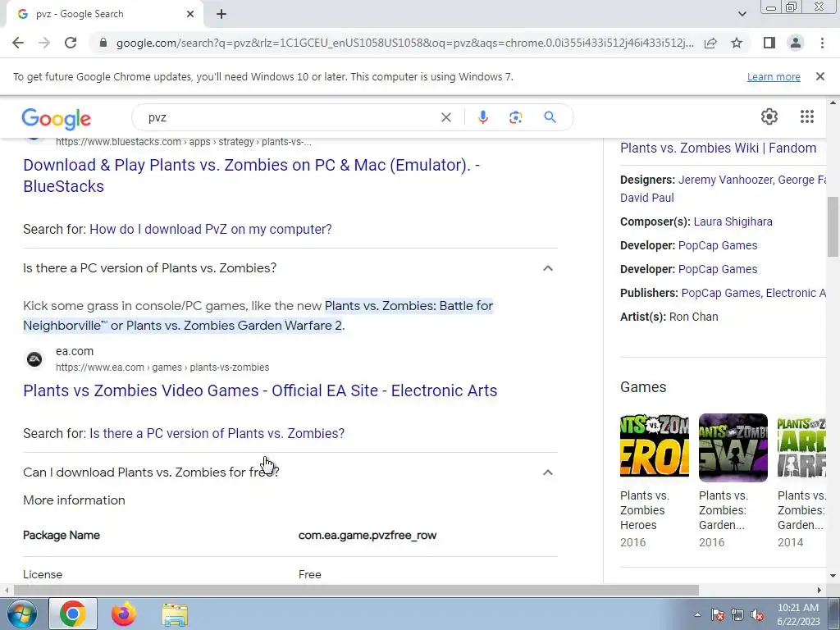
Task: Open the BlueStacks download result link
Action: tap(251, 176)
